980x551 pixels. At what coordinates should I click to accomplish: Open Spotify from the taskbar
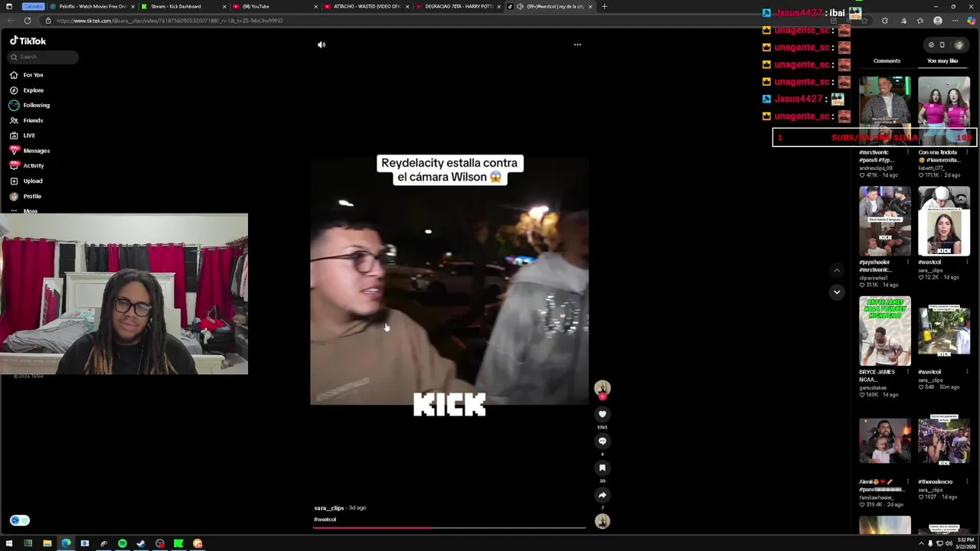[122, 543]
